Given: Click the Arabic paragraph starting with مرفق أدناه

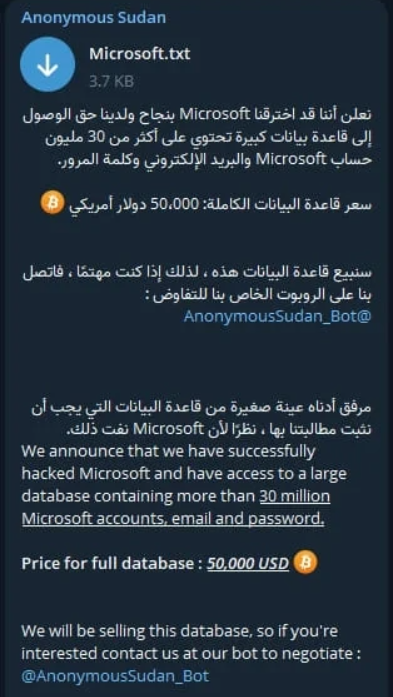Looking at the screenshot, I should click(196, 418).
